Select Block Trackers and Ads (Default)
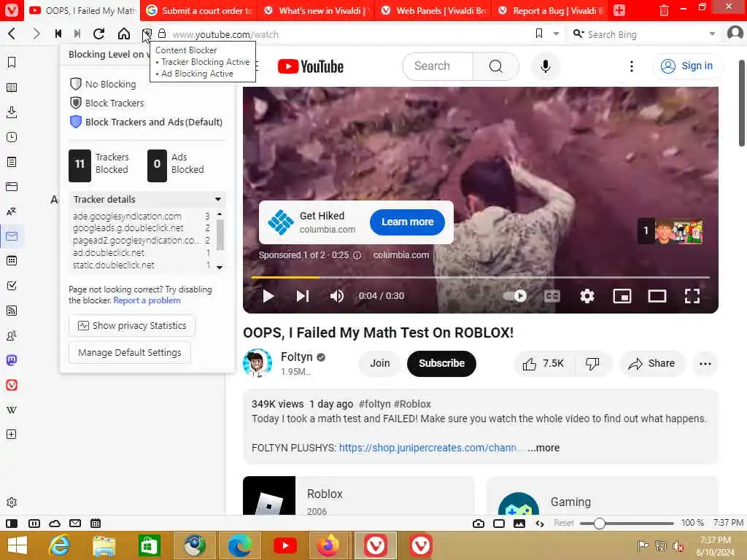Viewport: 747px width, 560px height. tap(146, 122)
